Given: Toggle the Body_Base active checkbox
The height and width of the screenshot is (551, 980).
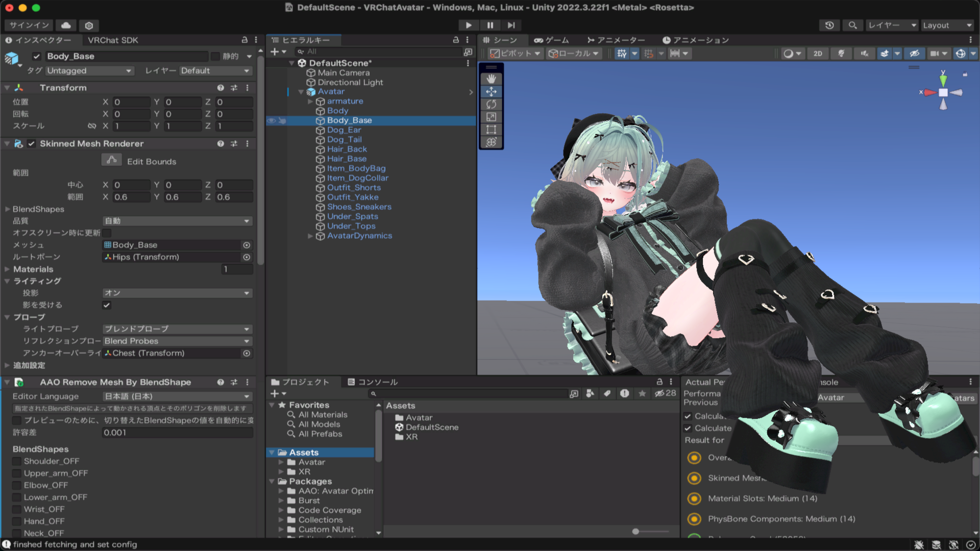Looking at the screenshot, I should pos(36,56).
